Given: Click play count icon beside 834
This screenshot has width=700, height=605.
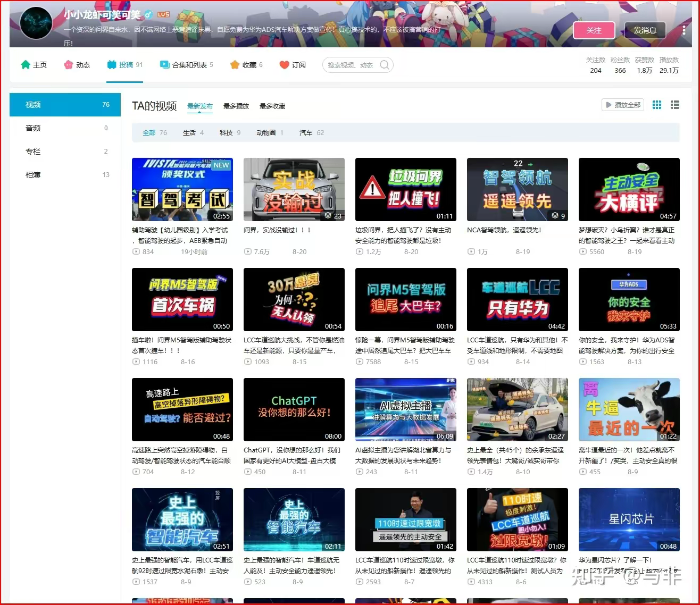Looking at the screenshot, I should click(x=136, y=252).
